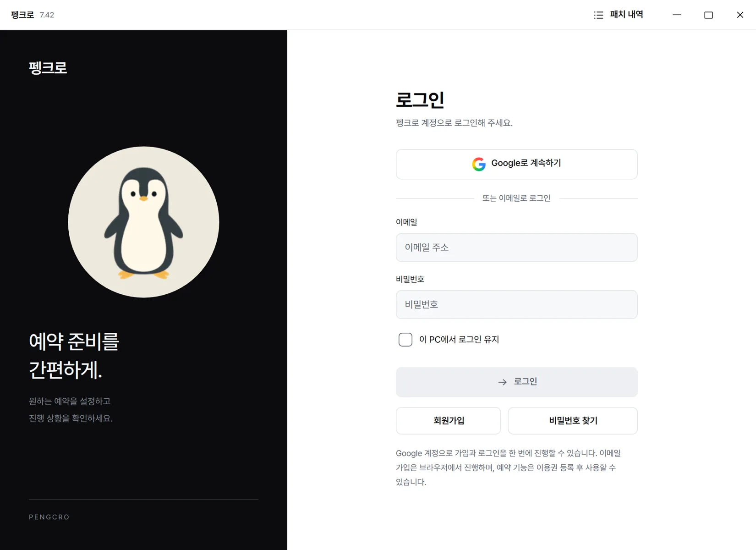Viewport: 756px width, 550px height.
Task: Click 예약 준비를 간편하게 headline
Action: click(x=74, y=356)
